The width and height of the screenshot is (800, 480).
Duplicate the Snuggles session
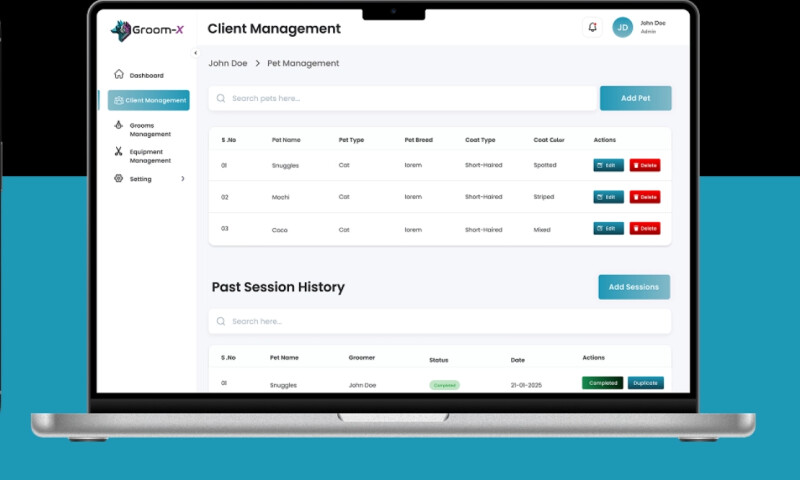click(x=645, y=383)
